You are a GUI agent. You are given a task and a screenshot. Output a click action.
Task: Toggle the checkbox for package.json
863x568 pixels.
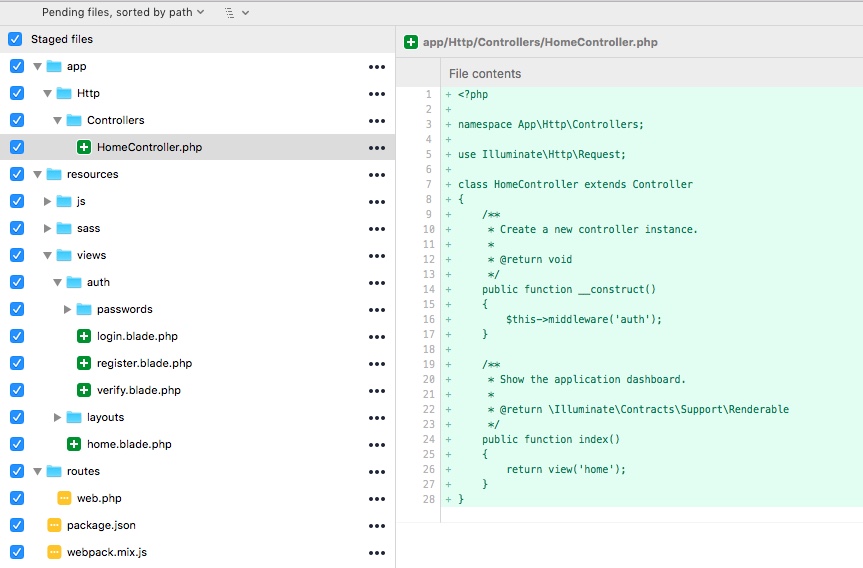tap(16, 525)
